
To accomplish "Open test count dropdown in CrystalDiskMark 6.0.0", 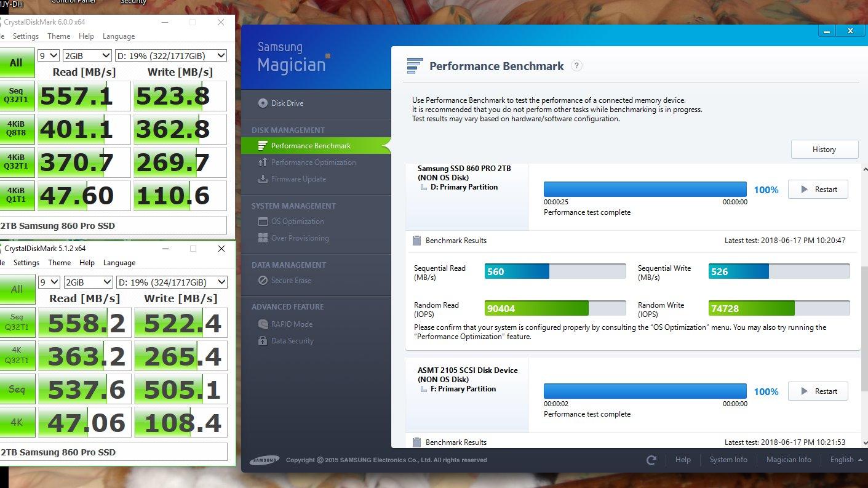I will click(49, 55).
